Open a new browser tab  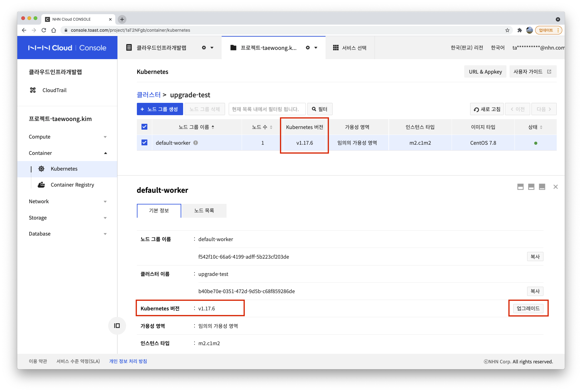click(122, 19)
